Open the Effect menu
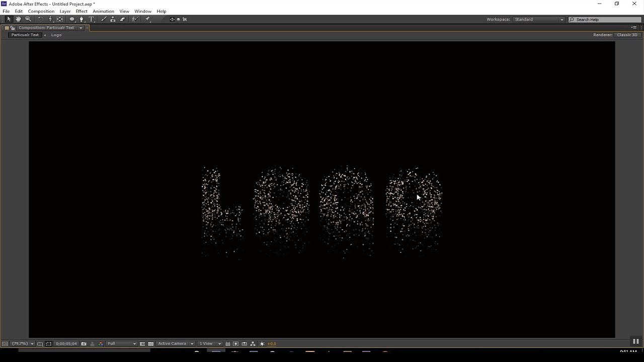Image resolution: width=644 pixels, height=362 pixels. coord(82,11)
